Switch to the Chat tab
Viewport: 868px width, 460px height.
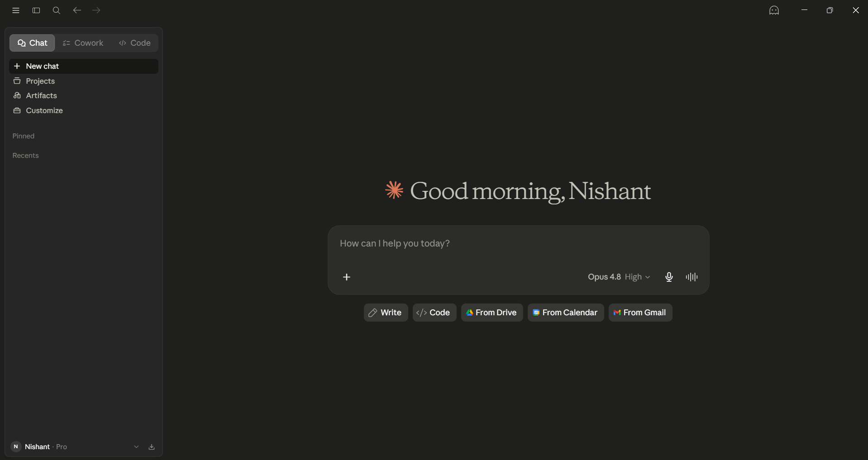[32, 43]
